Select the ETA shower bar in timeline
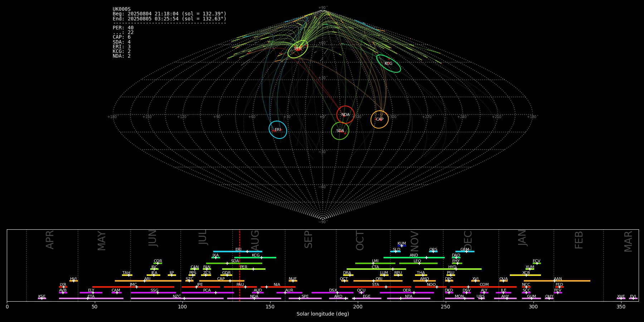 (91, 298)
